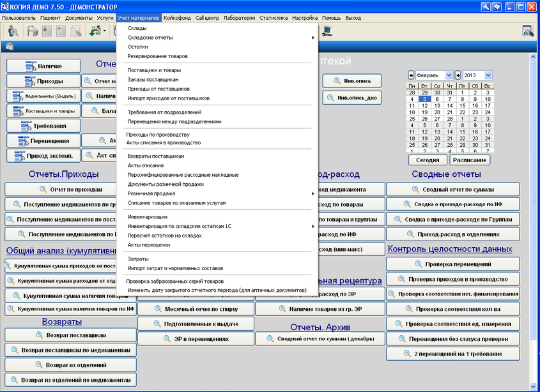This screenshot has height=392, width=540.
Task: Open Сводный отчет по суммам button
Action: (x=453, y=189)
